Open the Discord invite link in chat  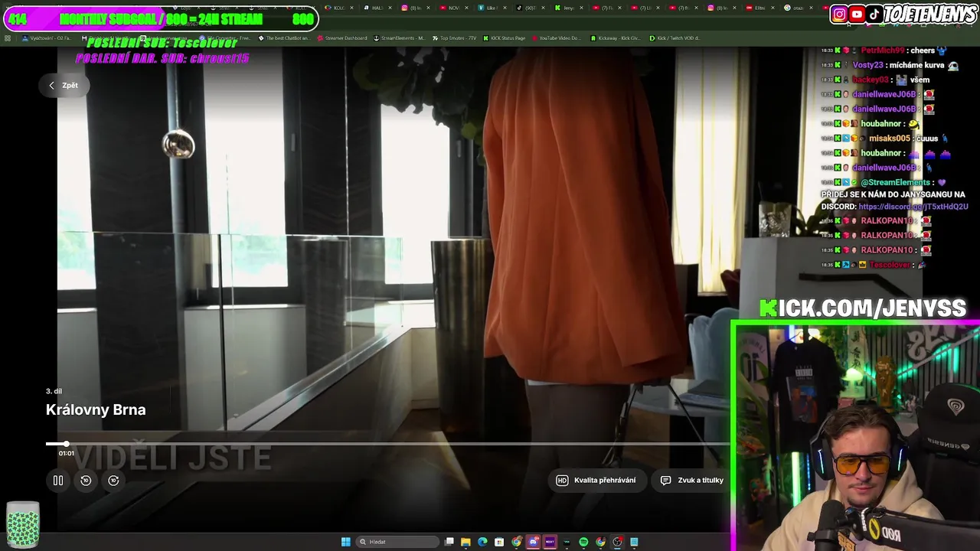[913, 207]
